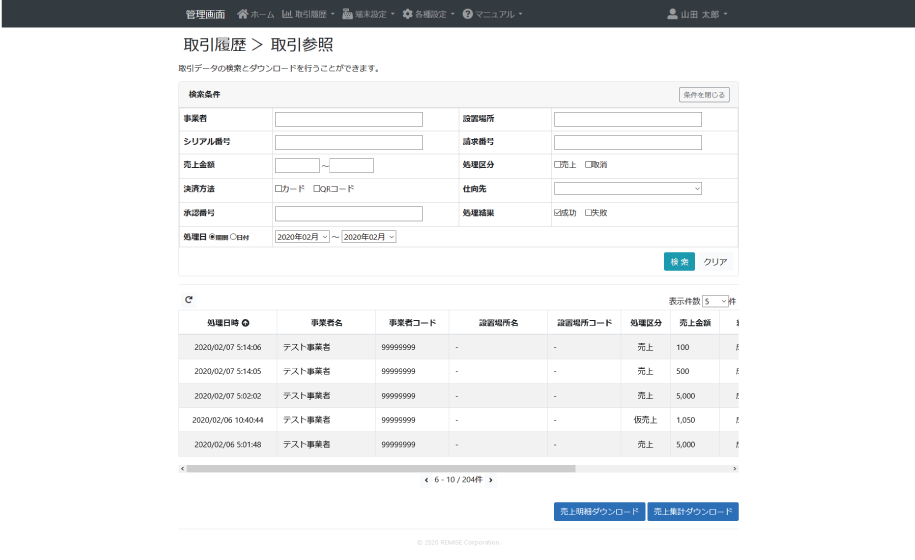The width and height of the screenshot is (915, 560).
Task: Click the 事業者名 column header
Action: coord(326,323)
